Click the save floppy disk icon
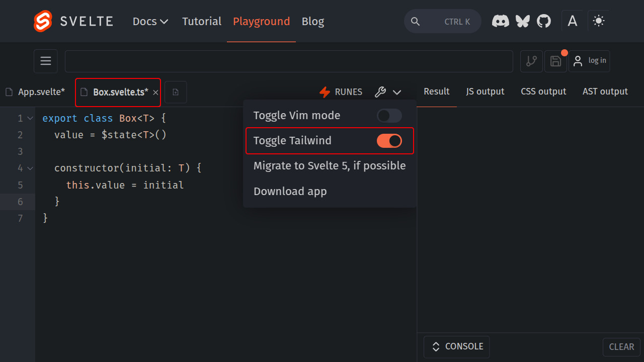 click(555, 61)
